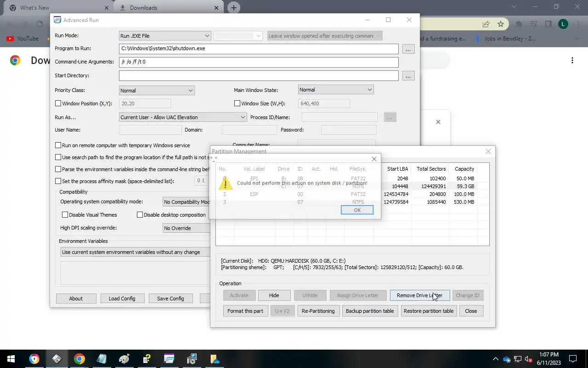Click the Hide partition button

(x=274, y=295)
